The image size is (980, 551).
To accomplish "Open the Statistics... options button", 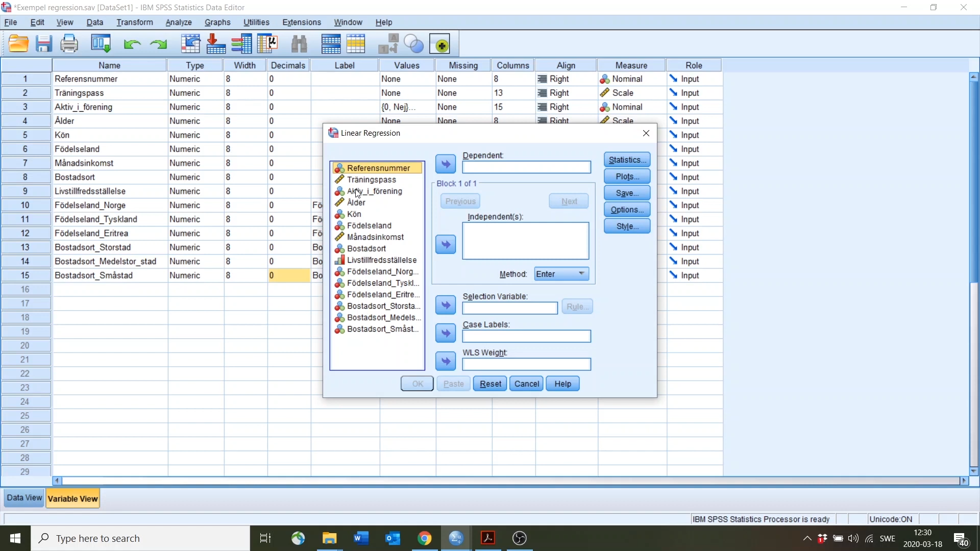I will (x=627, y=160).
